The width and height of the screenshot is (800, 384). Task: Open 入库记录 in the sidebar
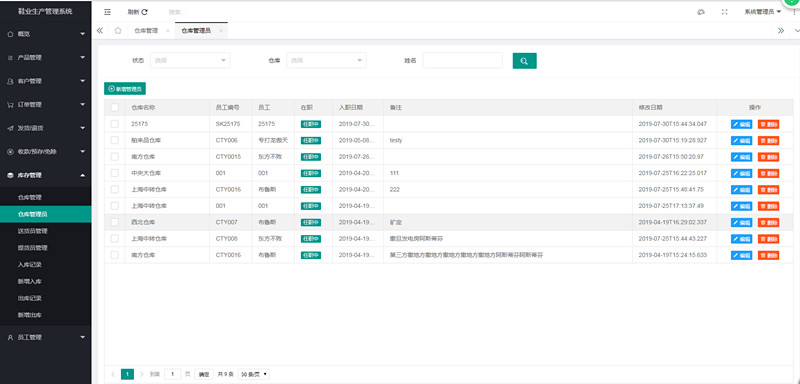(x=46, y=265)
